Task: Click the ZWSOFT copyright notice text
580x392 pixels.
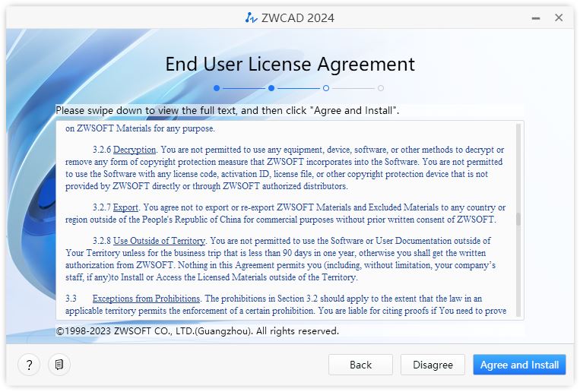Action: coord(198,331)
